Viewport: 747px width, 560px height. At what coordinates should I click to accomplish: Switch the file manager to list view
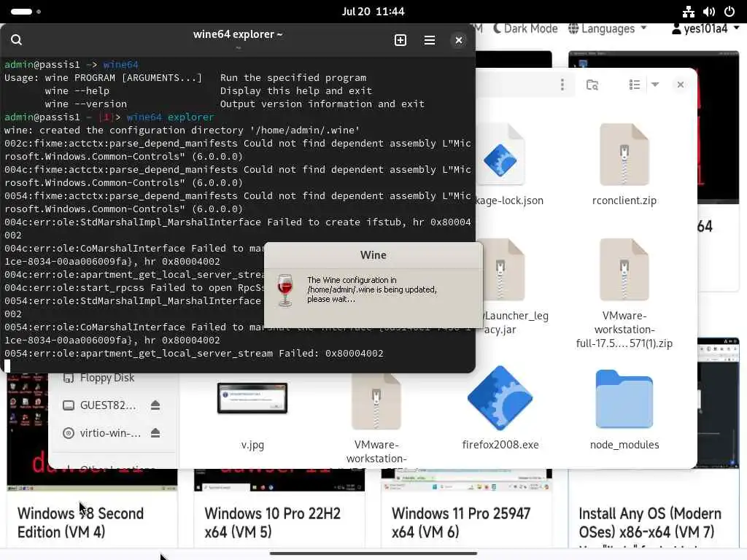tap(634, 85)
